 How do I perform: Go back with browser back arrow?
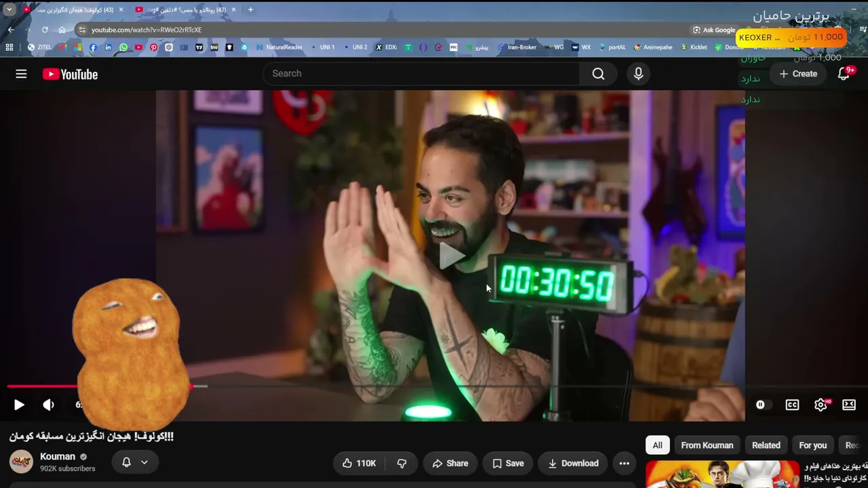(x=11, y=30)
